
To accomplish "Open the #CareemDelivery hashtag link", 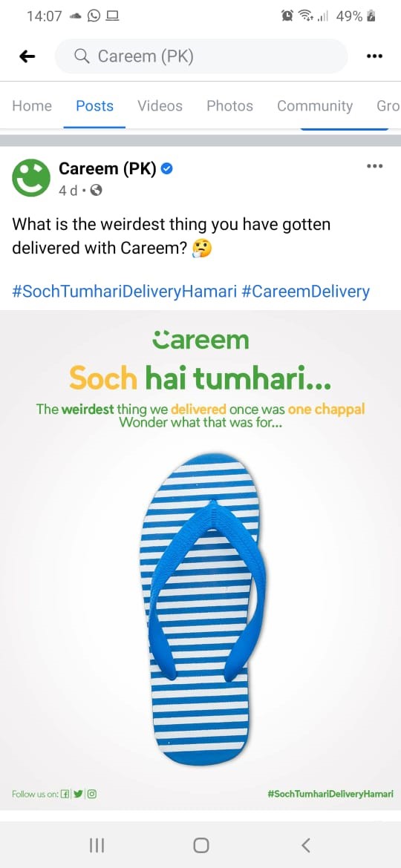I will tap(306, 292).
